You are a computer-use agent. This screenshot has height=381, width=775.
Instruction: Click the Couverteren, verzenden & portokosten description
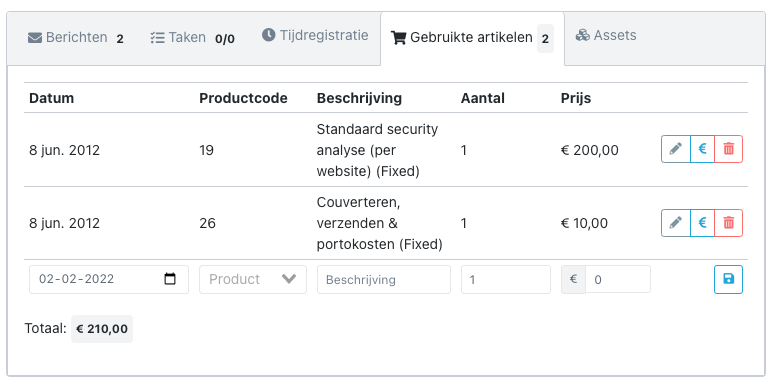tap(380, 223)
